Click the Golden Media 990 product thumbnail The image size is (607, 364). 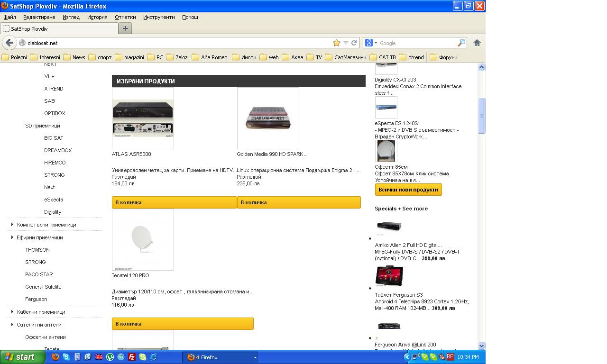[268, 118]
